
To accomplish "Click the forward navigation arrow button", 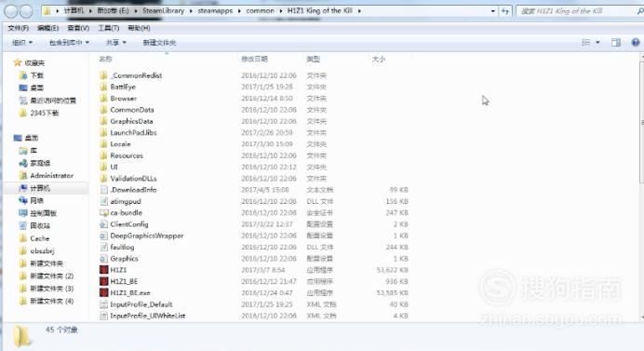I will pos(26,11).
